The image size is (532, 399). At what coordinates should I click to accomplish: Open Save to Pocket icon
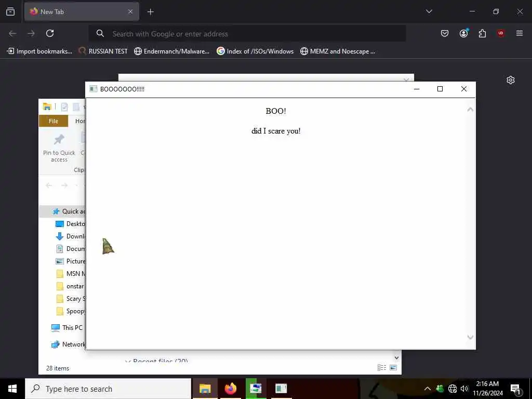tap(445, 33)
